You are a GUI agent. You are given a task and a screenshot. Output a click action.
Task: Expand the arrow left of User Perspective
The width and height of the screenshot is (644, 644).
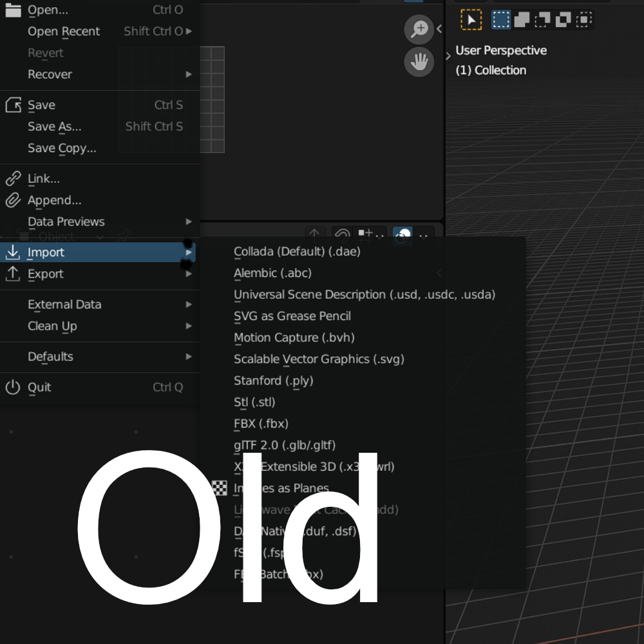pyautogui.click(x=448, y=56)
